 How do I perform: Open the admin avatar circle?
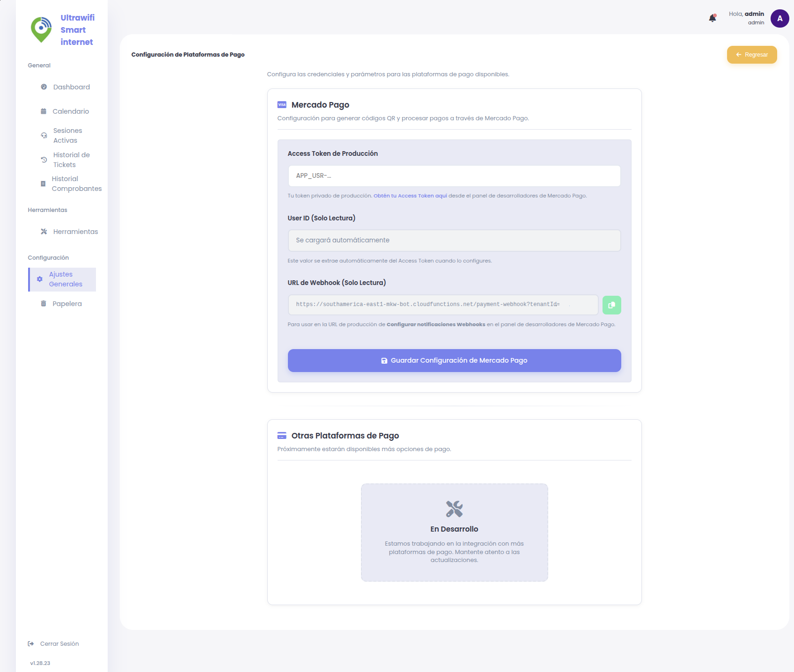pos(779,18)
